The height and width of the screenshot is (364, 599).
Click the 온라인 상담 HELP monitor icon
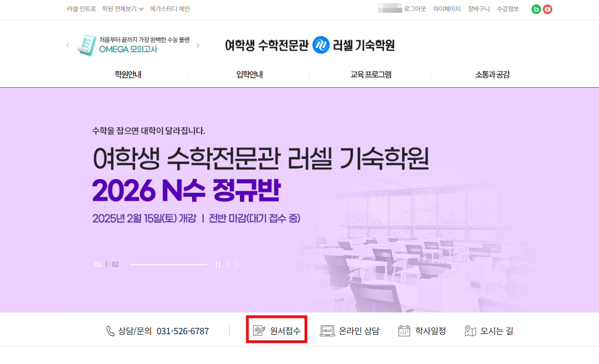coord(327,331)
